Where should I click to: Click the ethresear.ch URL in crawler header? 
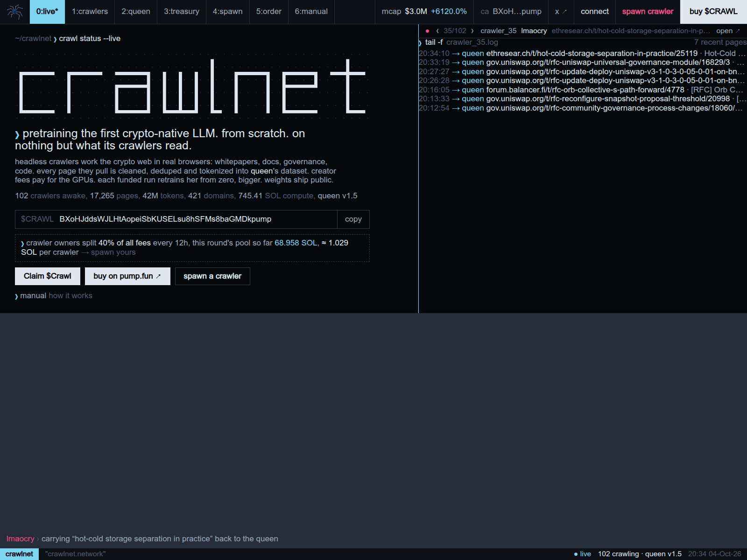[631, 31]
